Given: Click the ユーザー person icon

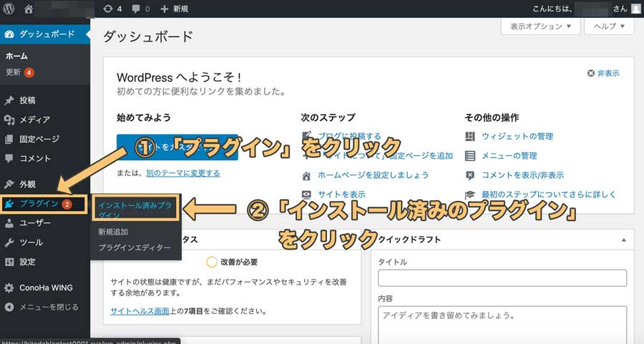Looking at the screenshot, I should (9, 223).
